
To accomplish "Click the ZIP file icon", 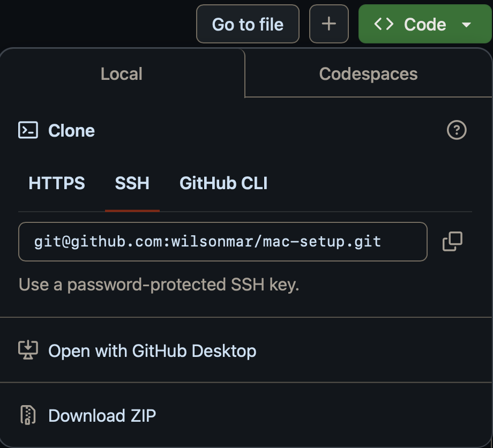I will pyautogui.click(x=28, y=415).
